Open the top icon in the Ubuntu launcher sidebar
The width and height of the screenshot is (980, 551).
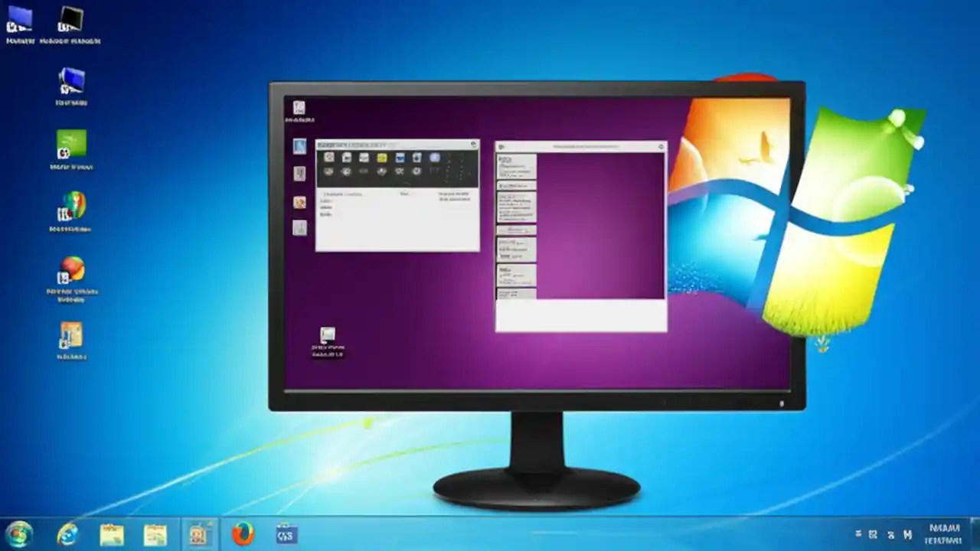click(x=300, y=146)
